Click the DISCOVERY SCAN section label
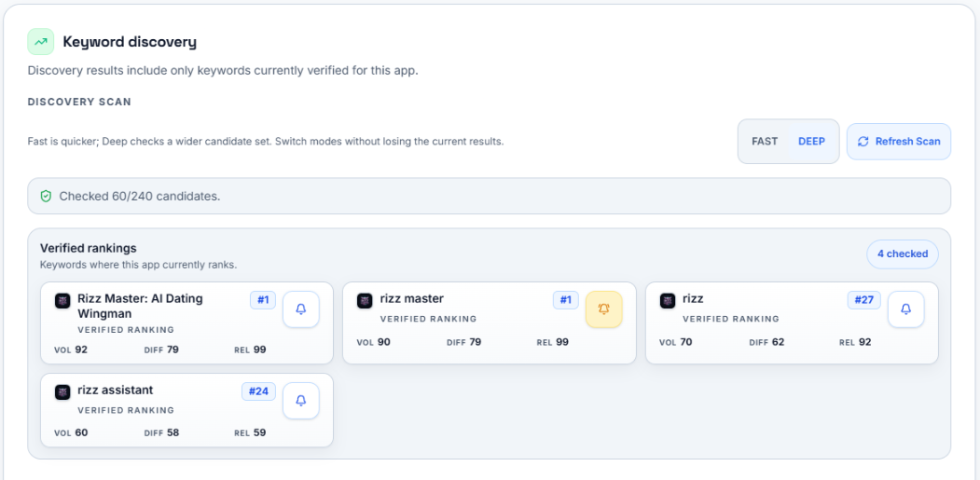The image size is (980, 480). tap(79, 102)
